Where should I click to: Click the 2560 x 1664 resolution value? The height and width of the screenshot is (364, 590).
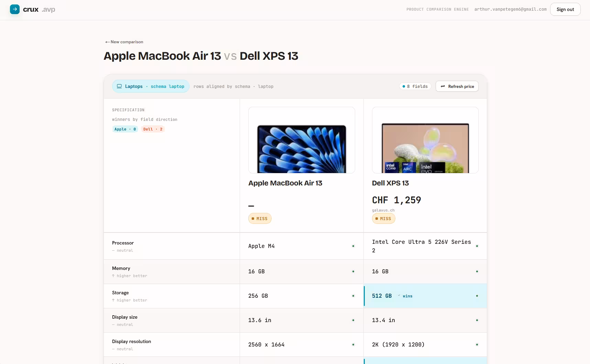click(266, 344)
